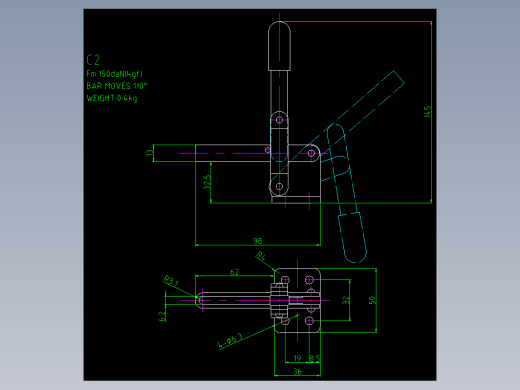Pick the 36 base length dimension
Screen dimensions: 520x390
click(x=297, y=371)
